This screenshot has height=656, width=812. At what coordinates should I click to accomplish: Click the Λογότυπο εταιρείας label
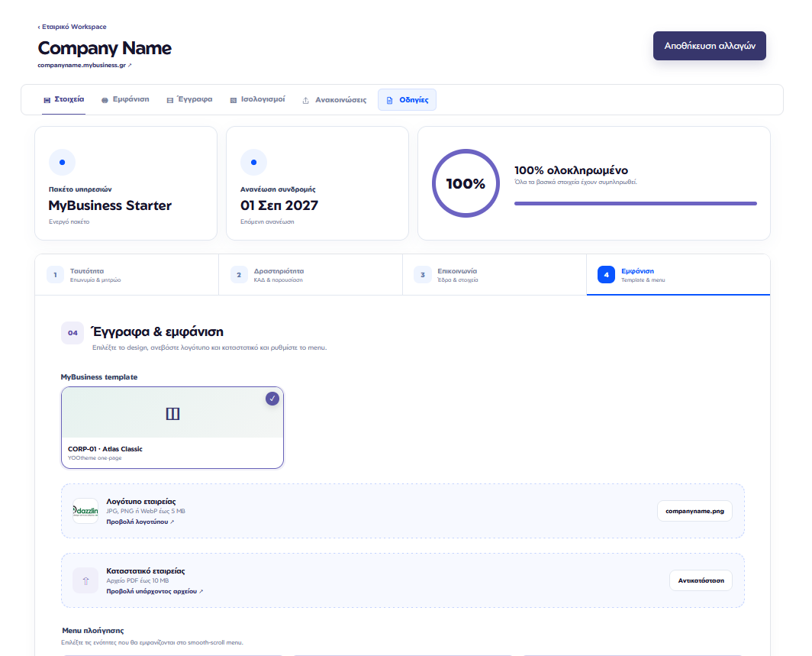point(141,502)
